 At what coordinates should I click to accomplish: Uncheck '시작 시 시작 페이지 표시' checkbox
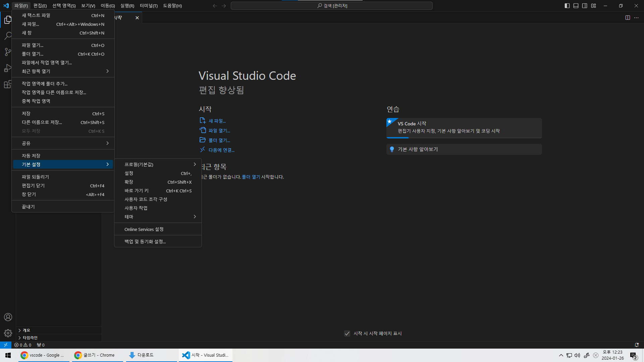(x=347, y=334)
